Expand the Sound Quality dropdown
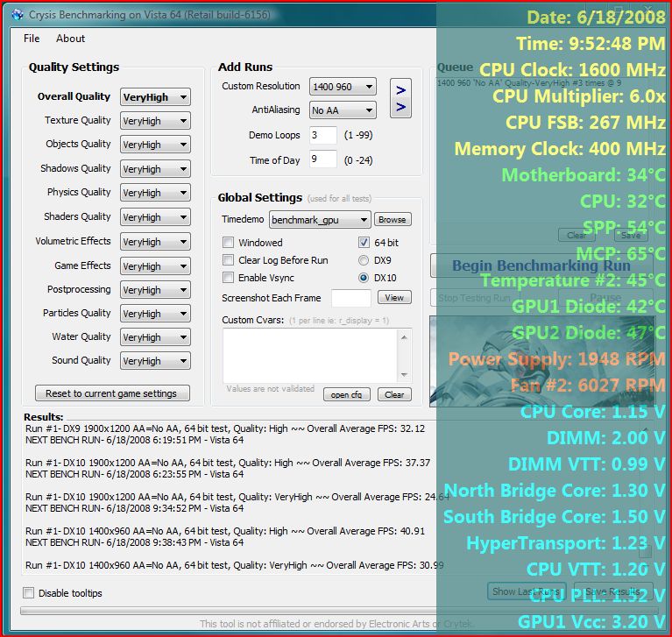The width and height of the screenshot is (672, 637). [155, 360]
